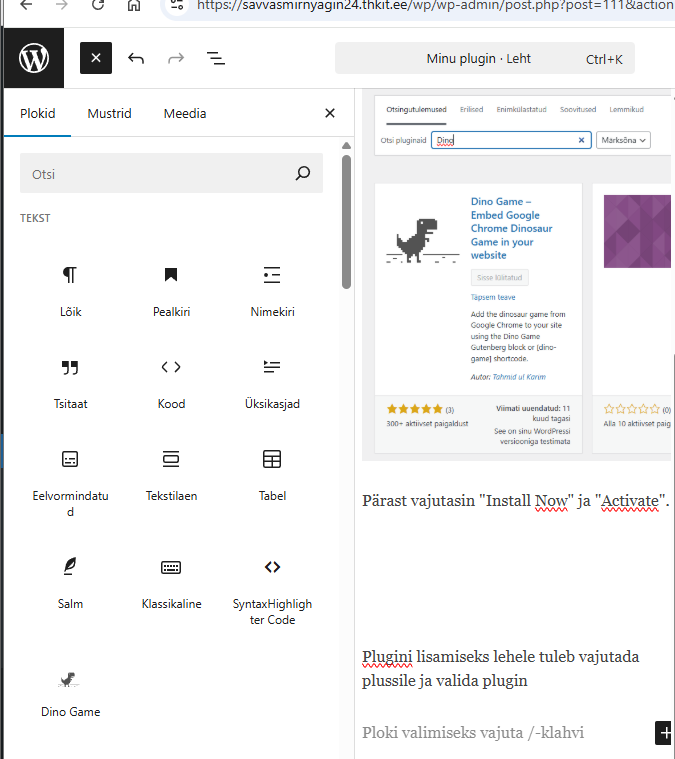Insert a Tabel table block
This screenshot has height=759, width=675.
pos(272,474)
